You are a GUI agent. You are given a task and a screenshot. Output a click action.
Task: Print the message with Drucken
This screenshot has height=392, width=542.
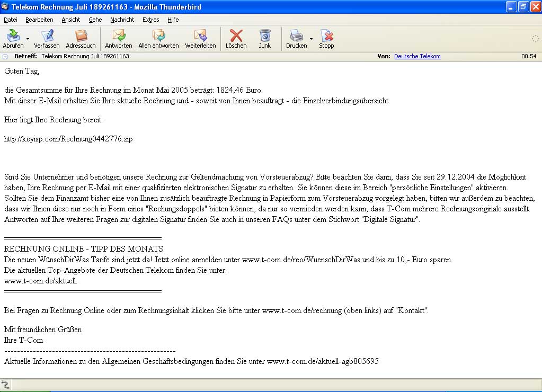pos(296,38)
